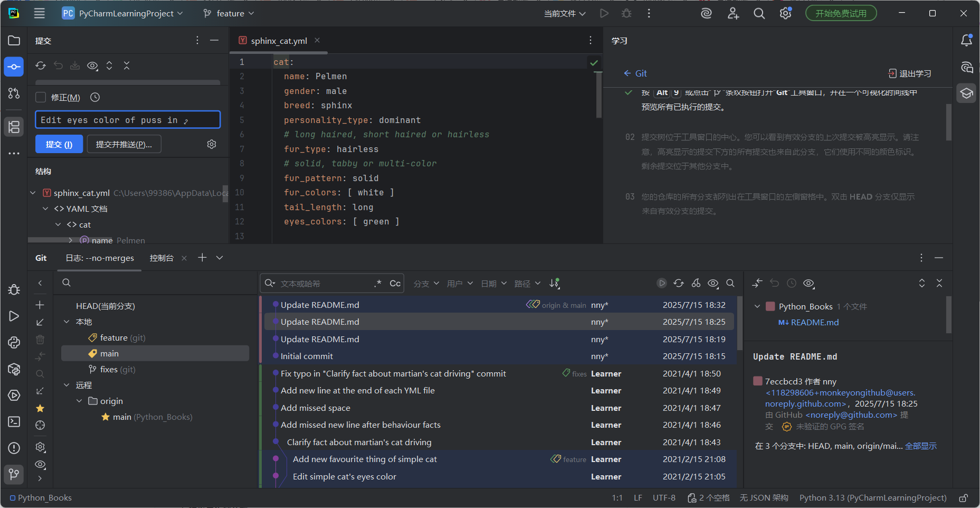Open IDE settings gear in title bar

click(785, 13)
